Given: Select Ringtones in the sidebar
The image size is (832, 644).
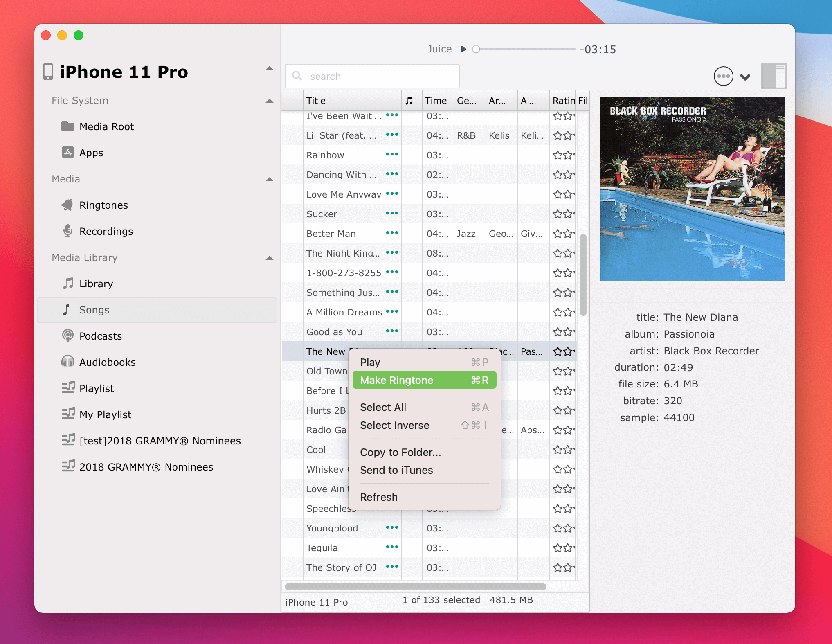Looking at the screenshot, I should pyautogui.click(x=94, y=205).
